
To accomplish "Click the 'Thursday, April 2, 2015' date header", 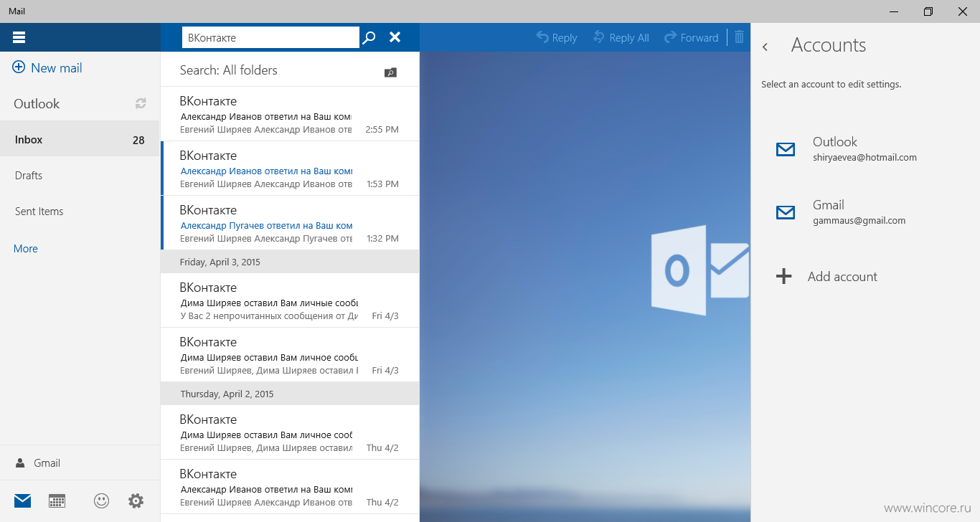I will (x=290, y=394).
